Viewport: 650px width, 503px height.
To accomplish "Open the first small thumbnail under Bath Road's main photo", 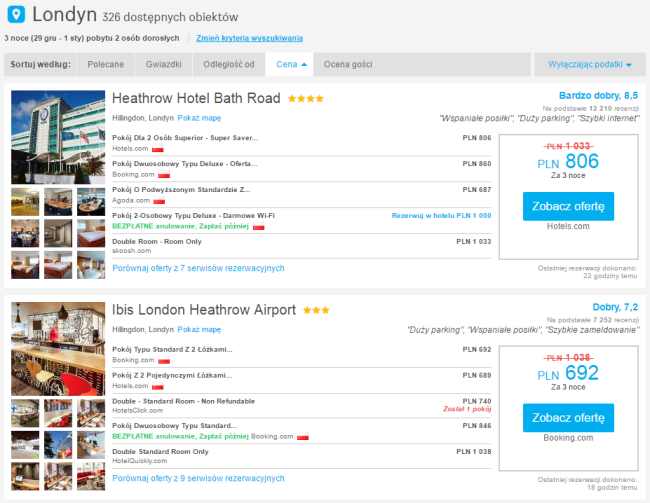I will 25,202.
